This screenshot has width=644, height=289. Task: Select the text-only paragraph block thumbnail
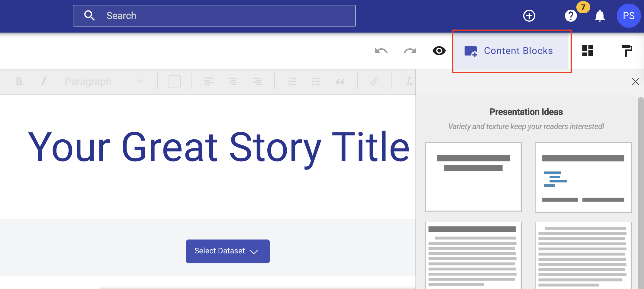[x=583, y=256]
